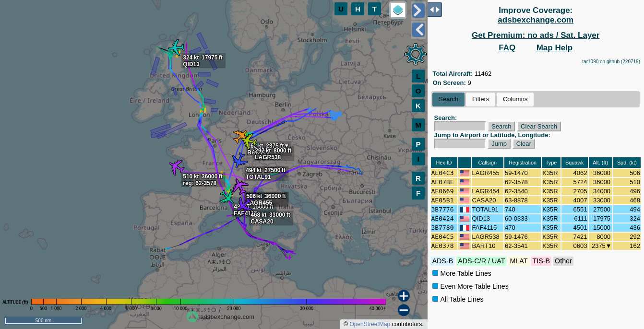644x329 pixels.
Task: Open tar1090 on github link
Action: pyautogui.click(x=611, y=61)
